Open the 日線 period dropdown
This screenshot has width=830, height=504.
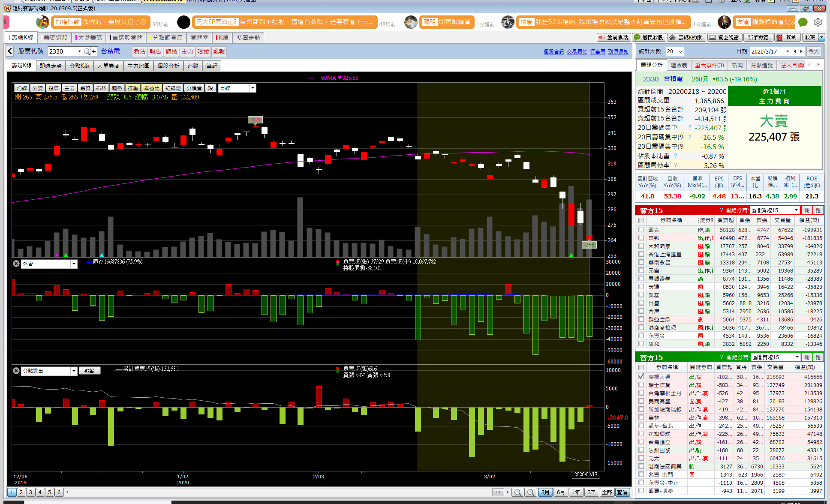coord(253,88)
